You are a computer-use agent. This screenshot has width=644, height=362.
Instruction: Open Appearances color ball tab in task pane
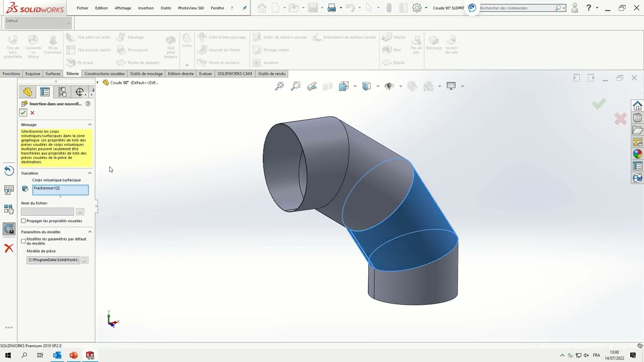637,154
